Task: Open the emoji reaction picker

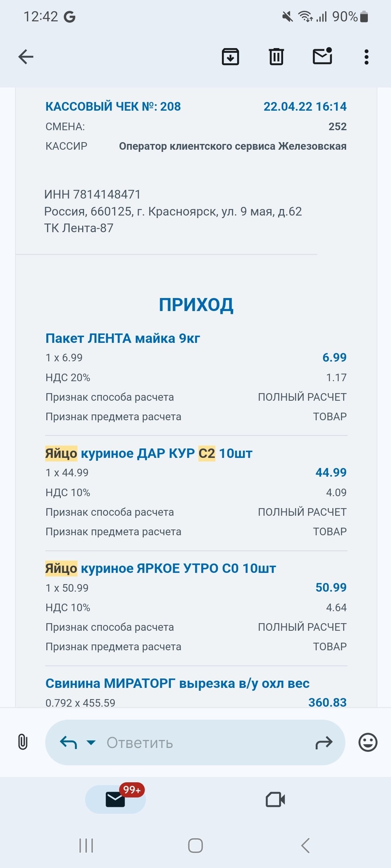Action: pos(368,743)
